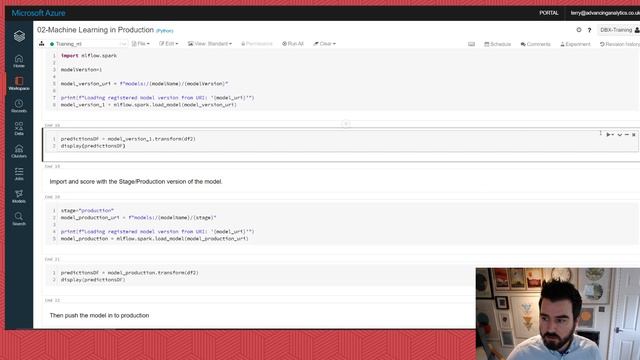Open the Comments panel

point(536,44)
